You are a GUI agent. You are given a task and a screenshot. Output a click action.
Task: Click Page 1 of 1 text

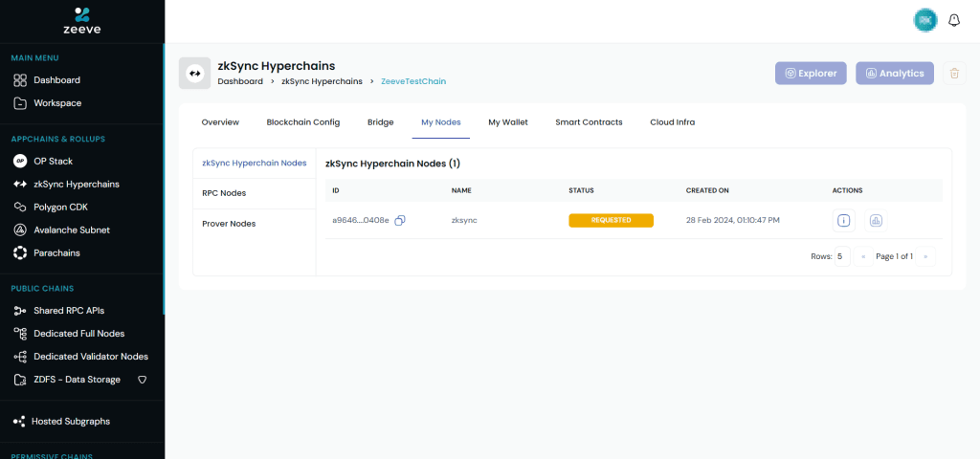point(895,256)
